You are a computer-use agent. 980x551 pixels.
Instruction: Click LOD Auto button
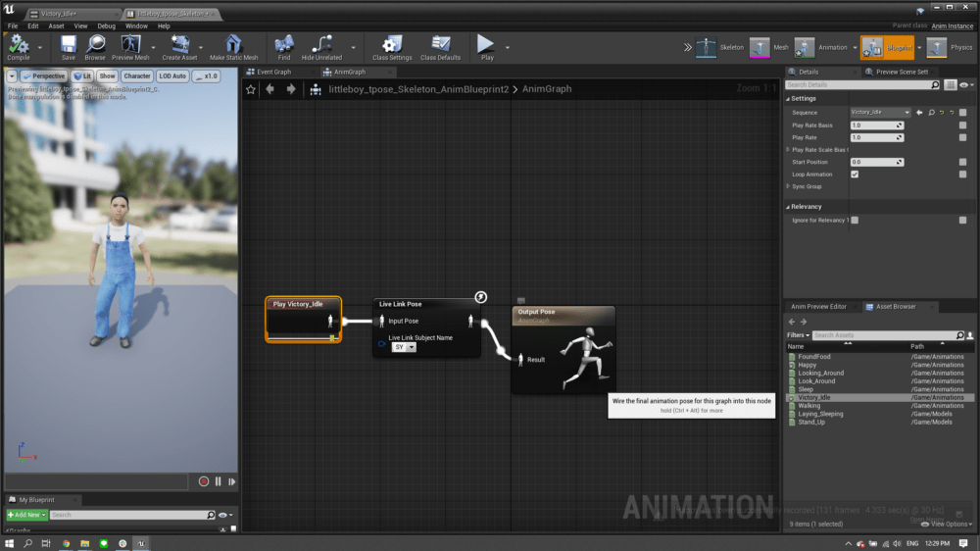point(172,76)
